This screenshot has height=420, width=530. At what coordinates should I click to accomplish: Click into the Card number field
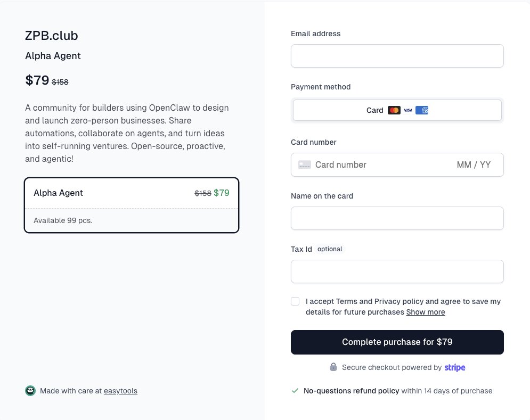[378, 165]
